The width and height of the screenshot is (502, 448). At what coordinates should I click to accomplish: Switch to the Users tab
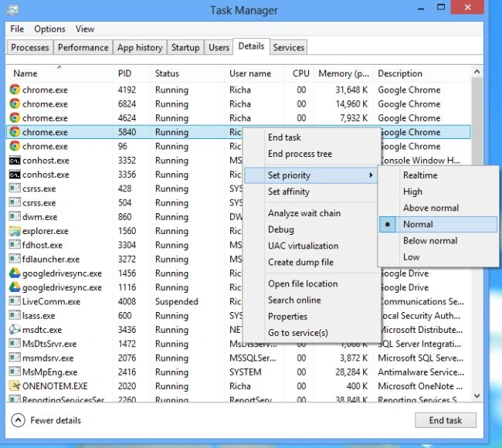(x=219, y=47)
